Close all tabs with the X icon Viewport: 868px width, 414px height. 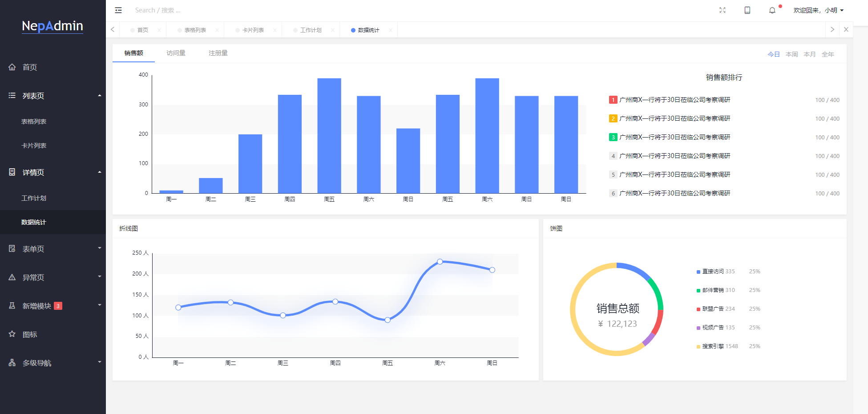click(846, 29)
